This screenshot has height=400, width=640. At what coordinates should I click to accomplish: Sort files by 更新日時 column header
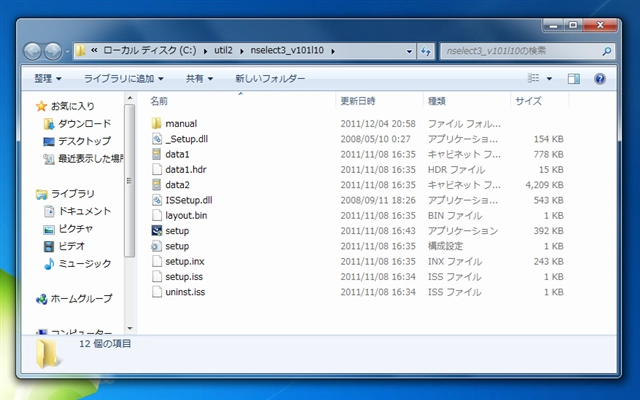358,101
